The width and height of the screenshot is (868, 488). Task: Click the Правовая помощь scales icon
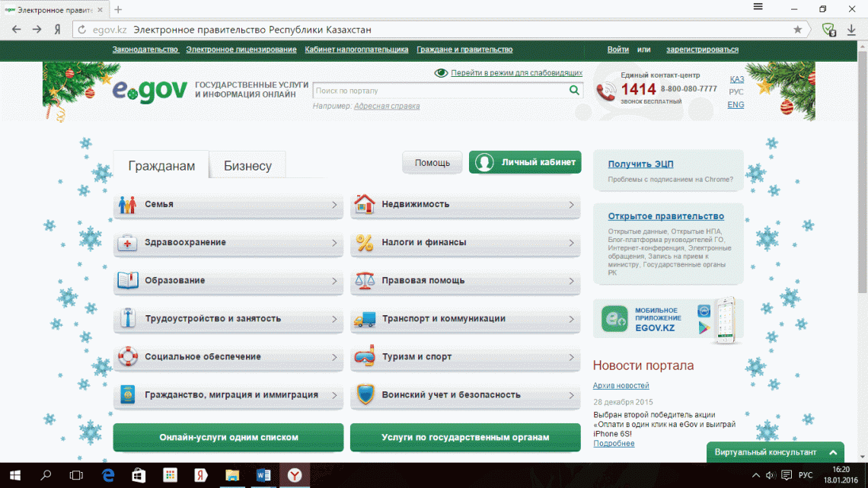coord(363,280)
